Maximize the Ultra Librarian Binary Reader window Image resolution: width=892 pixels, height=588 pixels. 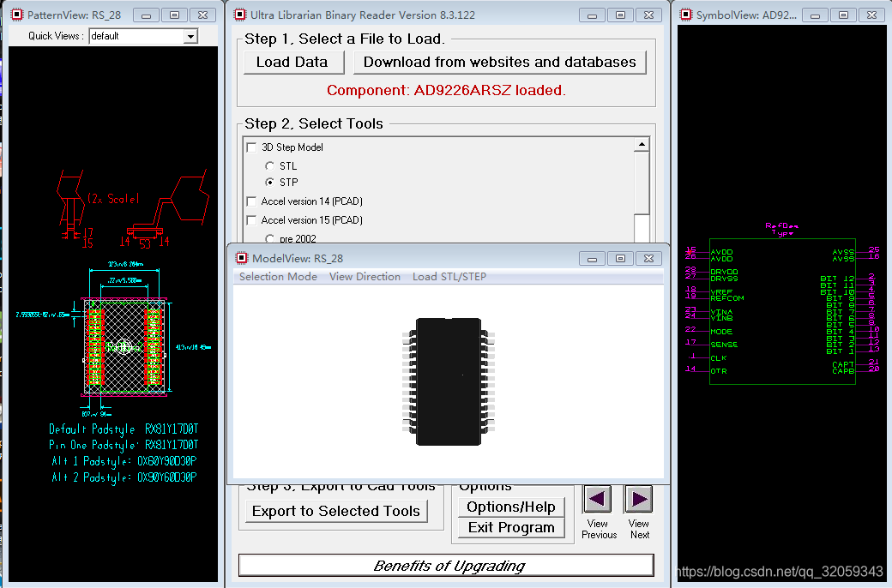click(620, 15)
